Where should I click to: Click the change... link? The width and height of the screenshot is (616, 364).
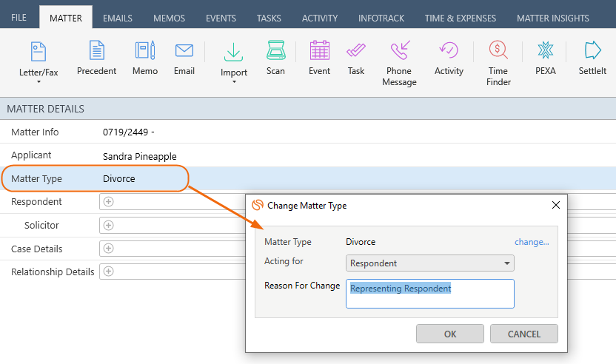(532, 242)
